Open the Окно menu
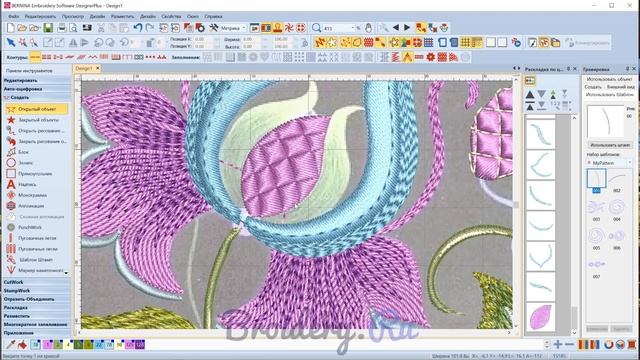This screenshot has width=640, height=360. pos(193,16)
